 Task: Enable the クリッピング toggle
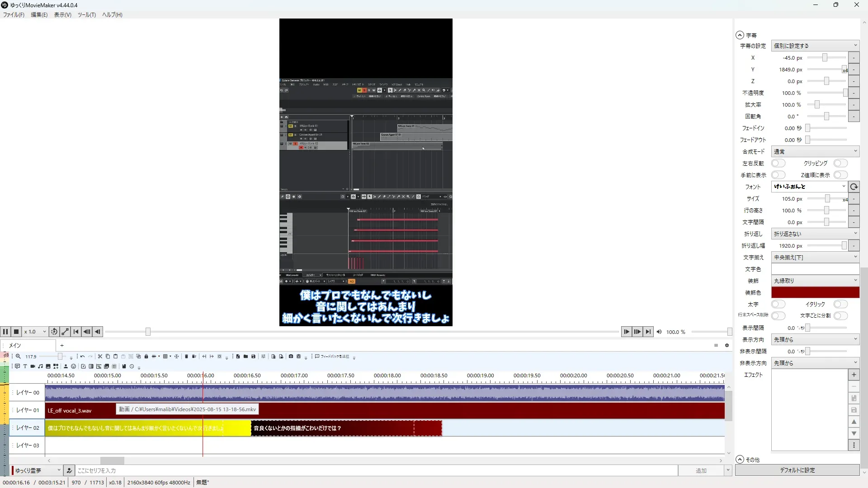click(x=840, y=163)
